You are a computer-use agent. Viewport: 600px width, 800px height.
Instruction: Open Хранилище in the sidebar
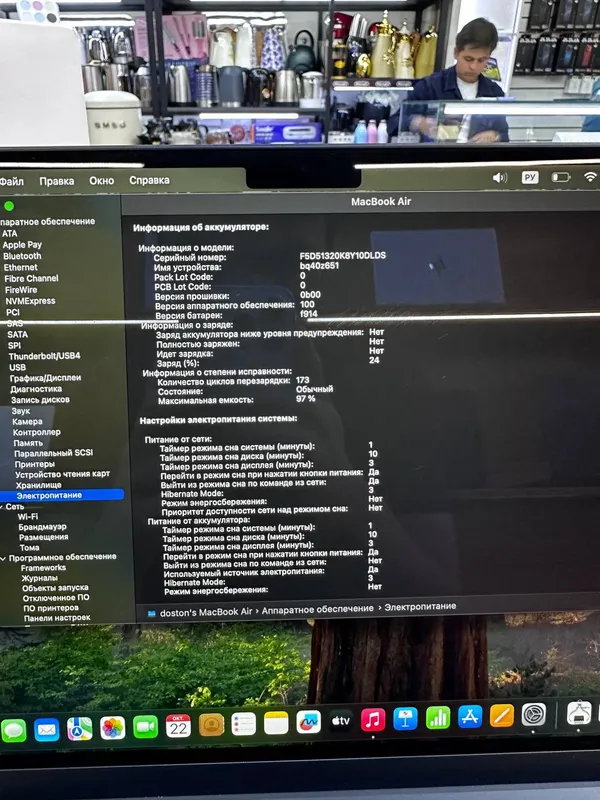point(38,485)
